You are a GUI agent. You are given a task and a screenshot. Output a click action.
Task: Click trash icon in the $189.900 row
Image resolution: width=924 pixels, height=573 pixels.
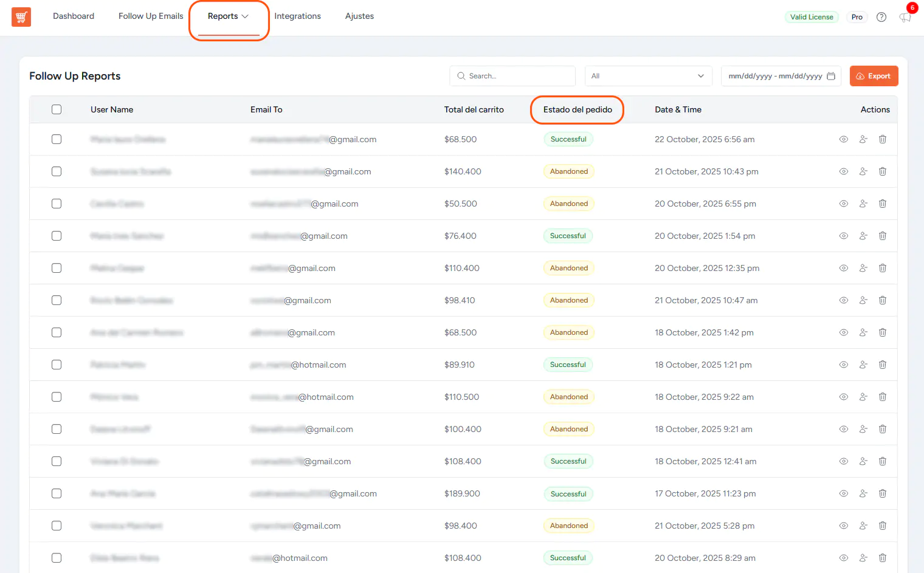[882, 493]
